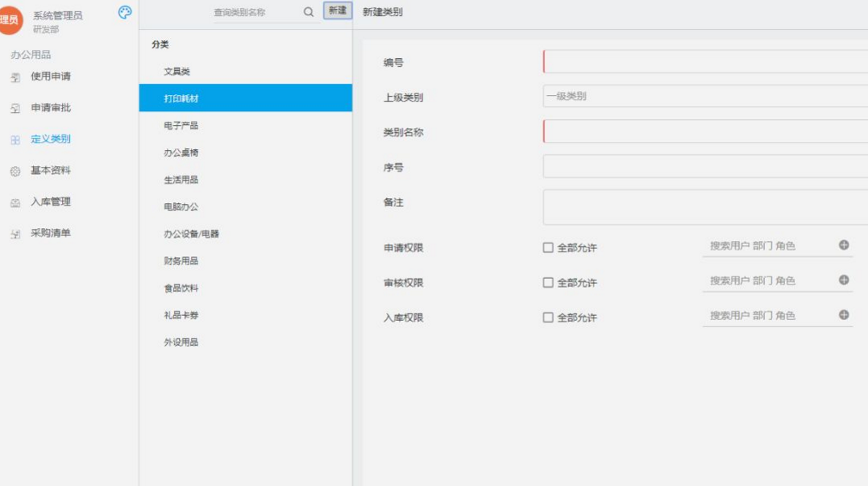Click the 入库管理 sidebar icon
Image resolution: width=868 pixels, height=486 pixels.
[15, 203]
